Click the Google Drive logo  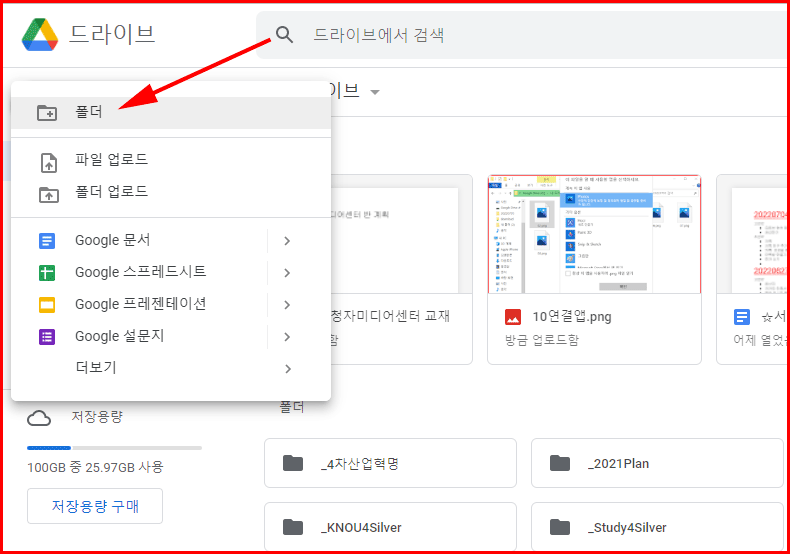(x=40, y=35)
